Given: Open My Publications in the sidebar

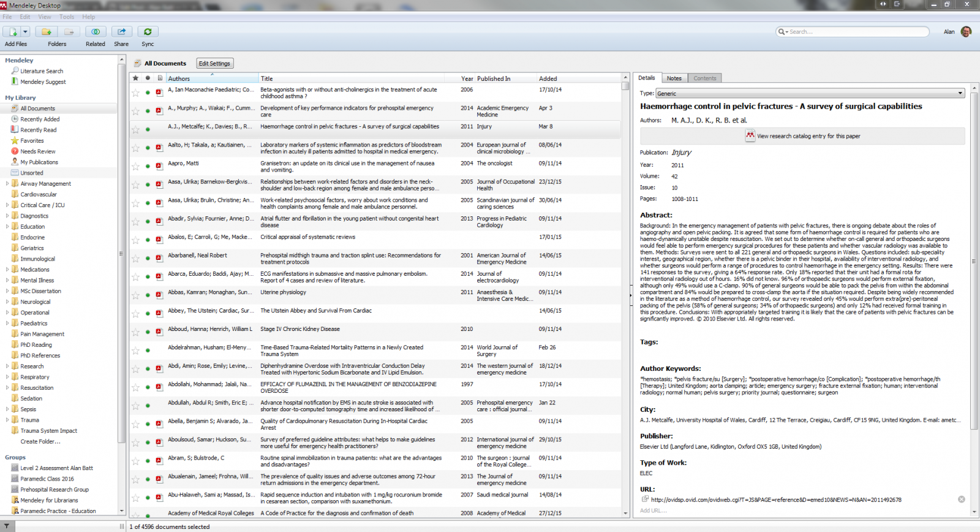Looking at the screenshot, I should click(39, 162).
